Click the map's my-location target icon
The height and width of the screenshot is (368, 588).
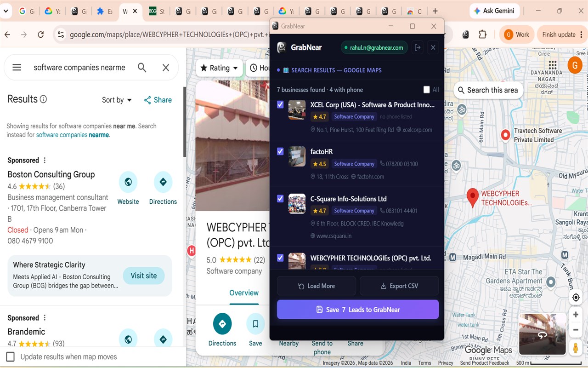576,298
